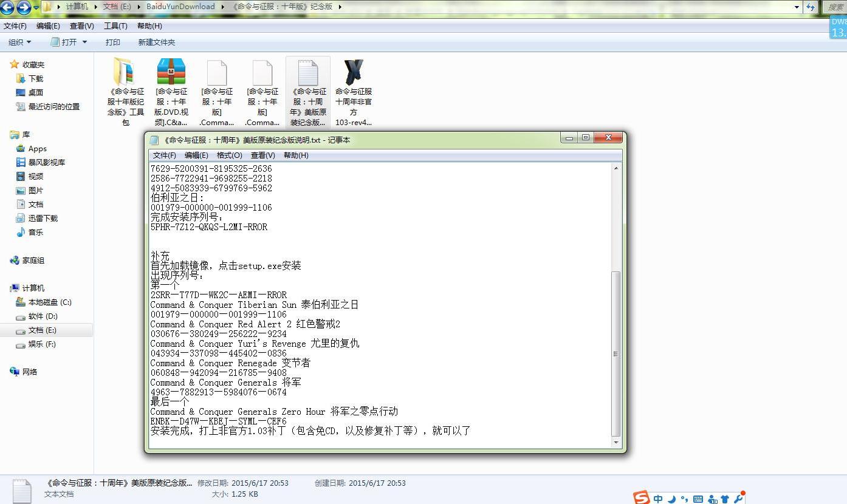Click Notepad scrollbar up arrow
Viewport: 847px width, 504px height.
(616, 168)
